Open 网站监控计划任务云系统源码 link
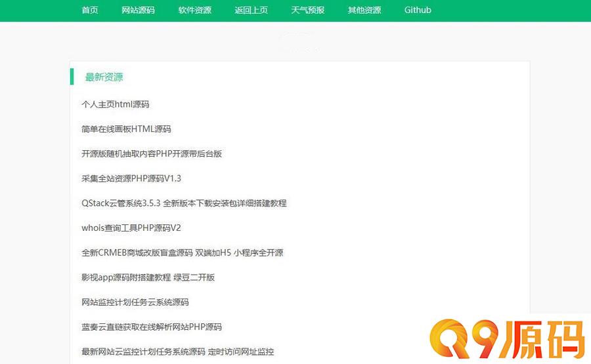 [x=135, y=302]
